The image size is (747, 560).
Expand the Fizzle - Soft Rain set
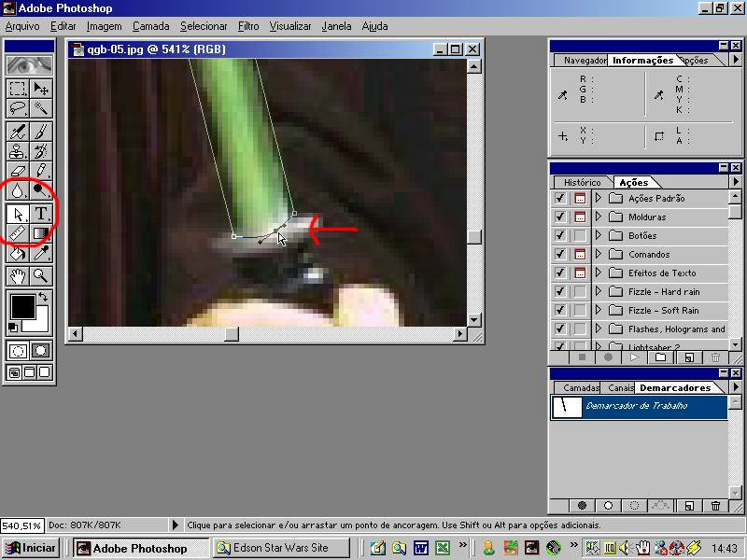point(599,310)
